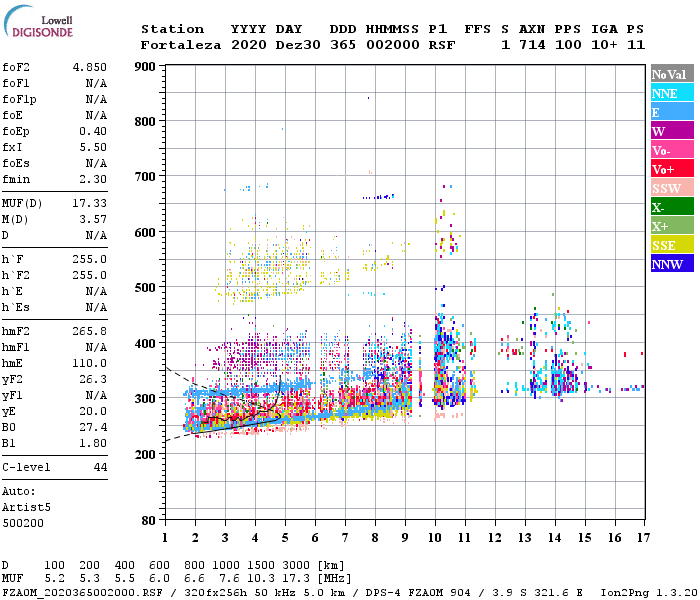
Task: Select the SSW salmon legend swatch
Action: point(672,188)
